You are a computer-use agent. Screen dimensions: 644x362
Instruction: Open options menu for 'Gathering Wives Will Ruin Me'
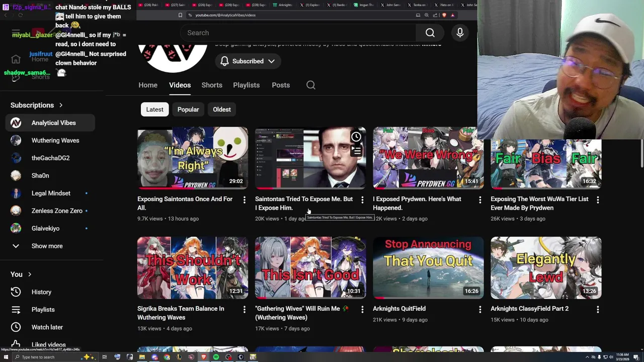point(362,310)
